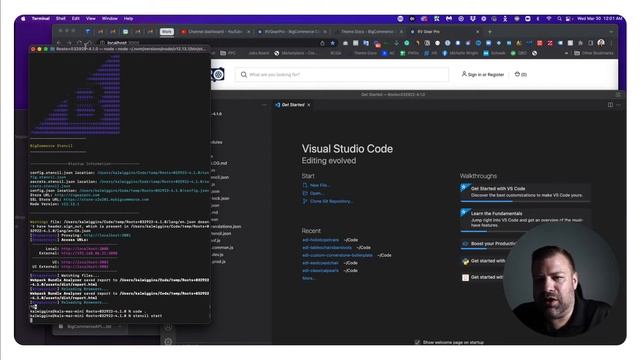The height and width of the screenshot is (360, 640).
Task: Open the third recent project (longest name)
Action: click(338, 255)
